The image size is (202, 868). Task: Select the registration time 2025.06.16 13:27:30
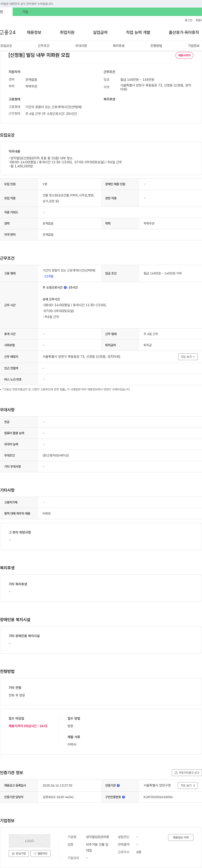(57, 785)
